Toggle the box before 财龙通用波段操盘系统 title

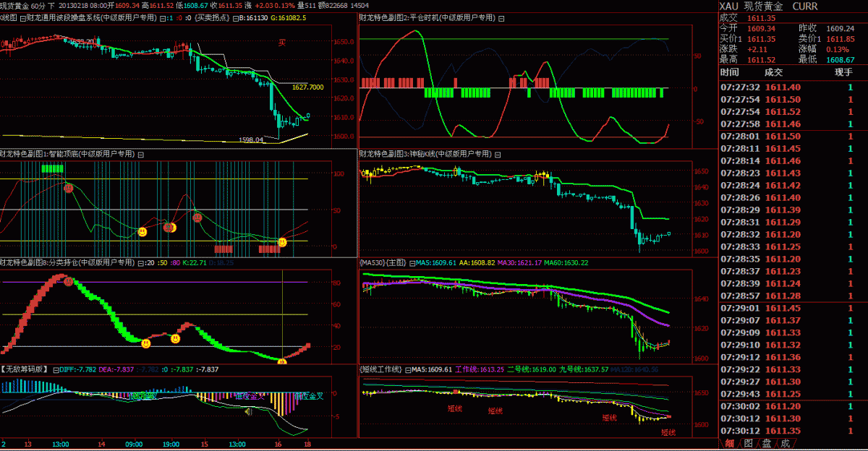(24, 17)
